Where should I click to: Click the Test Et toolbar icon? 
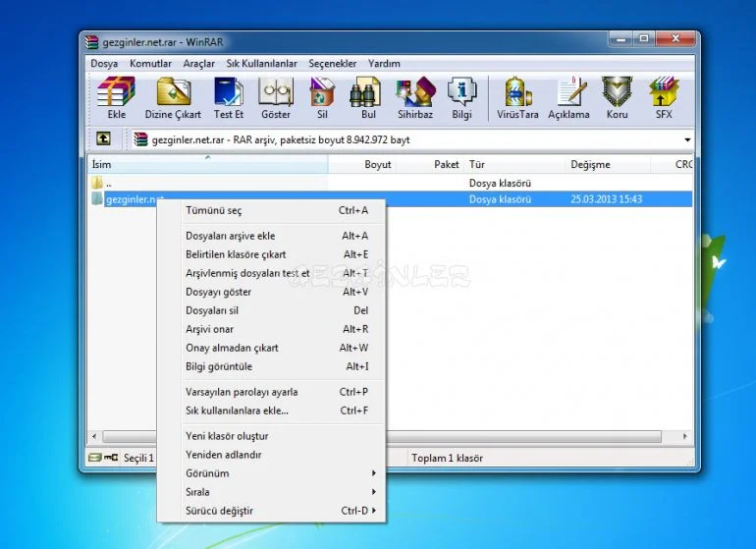coord(229,98)
